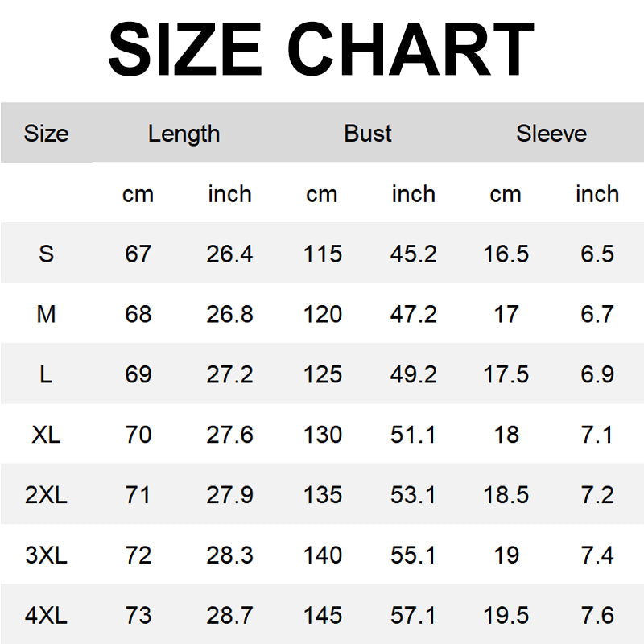Click the cm label under Length
The width and height of the screenshot is (644, 644).
click(x=138, y=194)
